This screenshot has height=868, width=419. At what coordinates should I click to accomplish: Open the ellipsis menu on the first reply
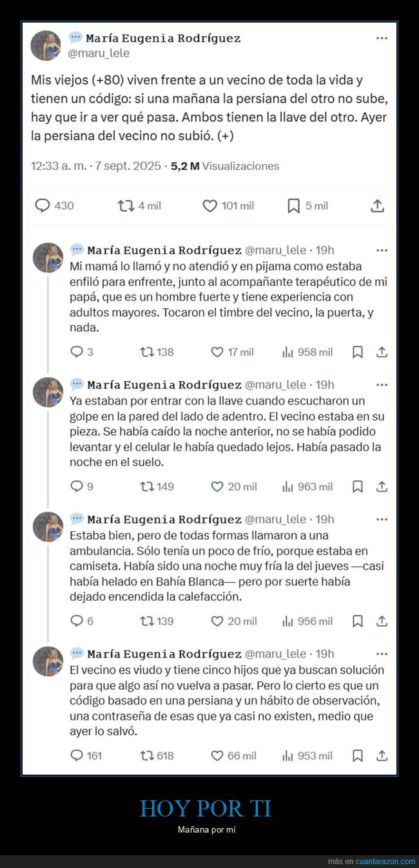382,250
